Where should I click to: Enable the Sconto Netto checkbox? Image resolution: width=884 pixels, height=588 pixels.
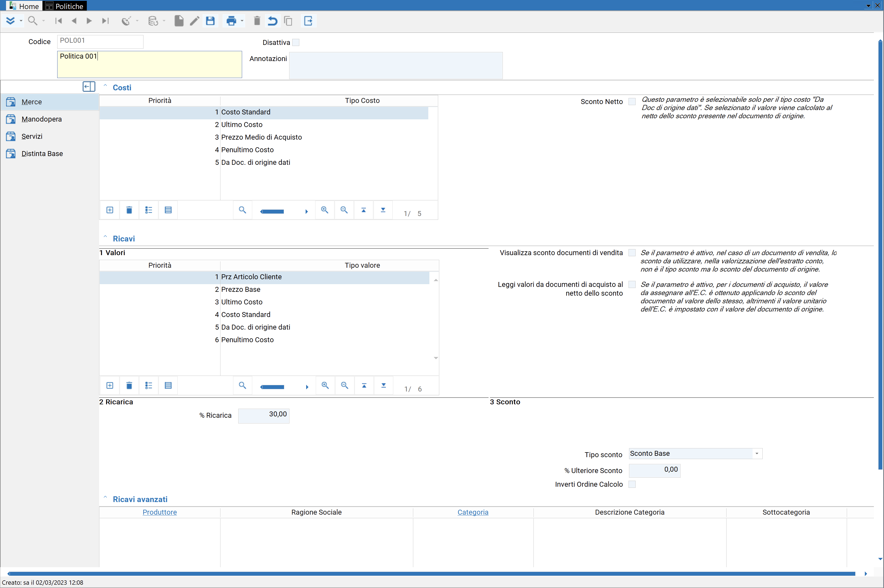[632, 102]
